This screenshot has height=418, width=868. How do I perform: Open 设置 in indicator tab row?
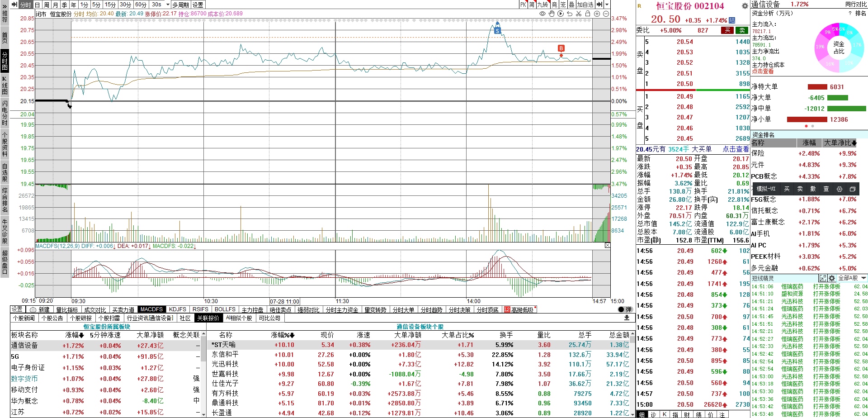pos(17,309)
